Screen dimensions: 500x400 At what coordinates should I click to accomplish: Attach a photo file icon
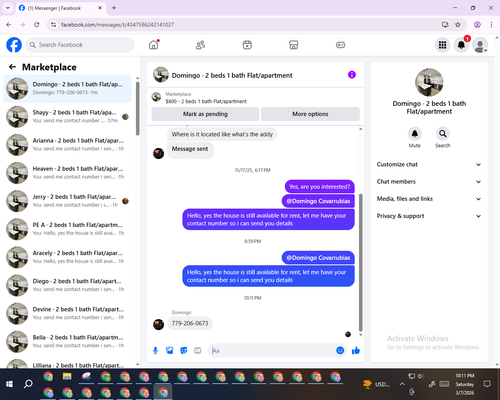tap(170, 350)
